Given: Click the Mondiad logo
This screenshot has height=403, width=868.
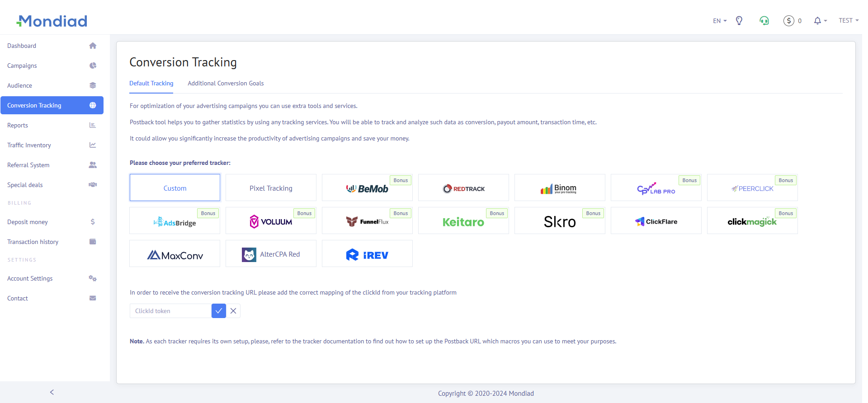Looking at the screenshot, I should click(52, 21).
